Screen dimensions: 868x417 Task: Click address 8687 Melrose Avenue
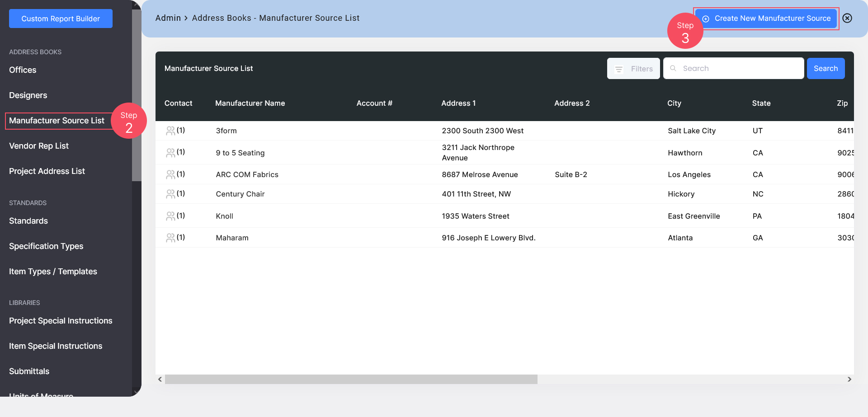[x=480, y=174]
